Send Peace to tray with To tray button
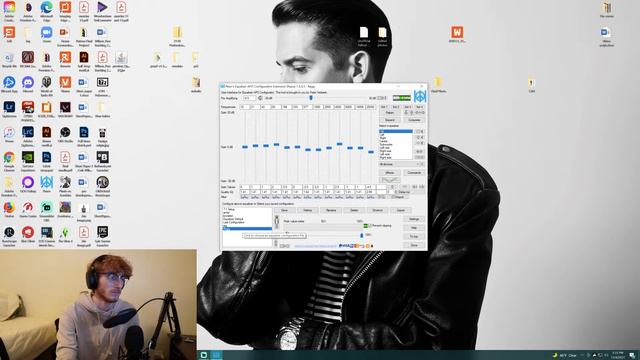This screenshot has width=640, height=360. pyautogui.click(x=414, y=237)
